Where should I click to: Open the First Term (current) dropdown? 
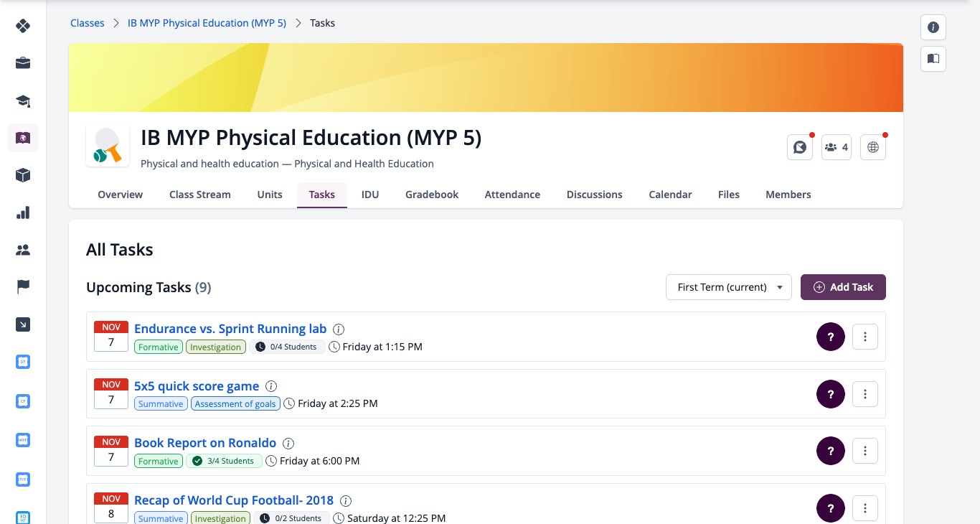[729, 287]
